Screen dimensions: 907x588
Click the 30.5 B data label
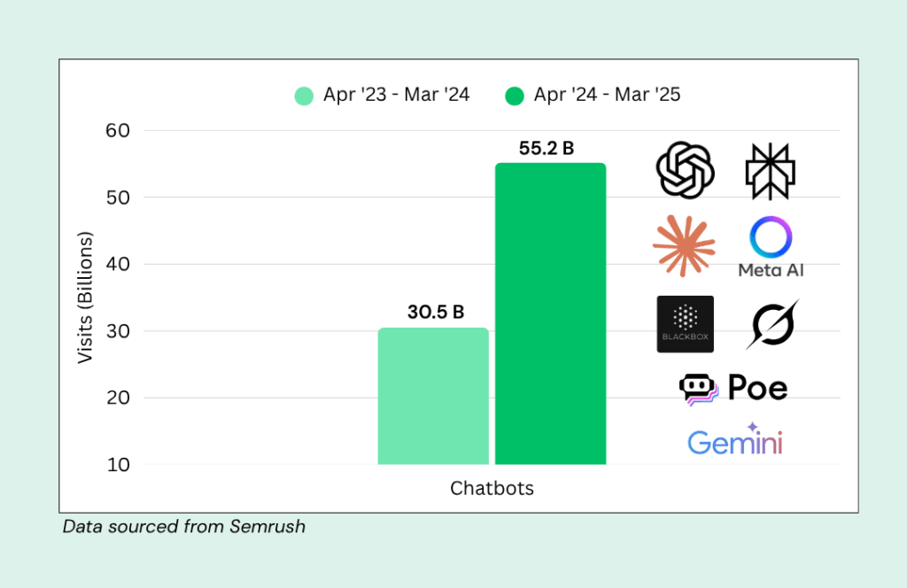(436, 313)
